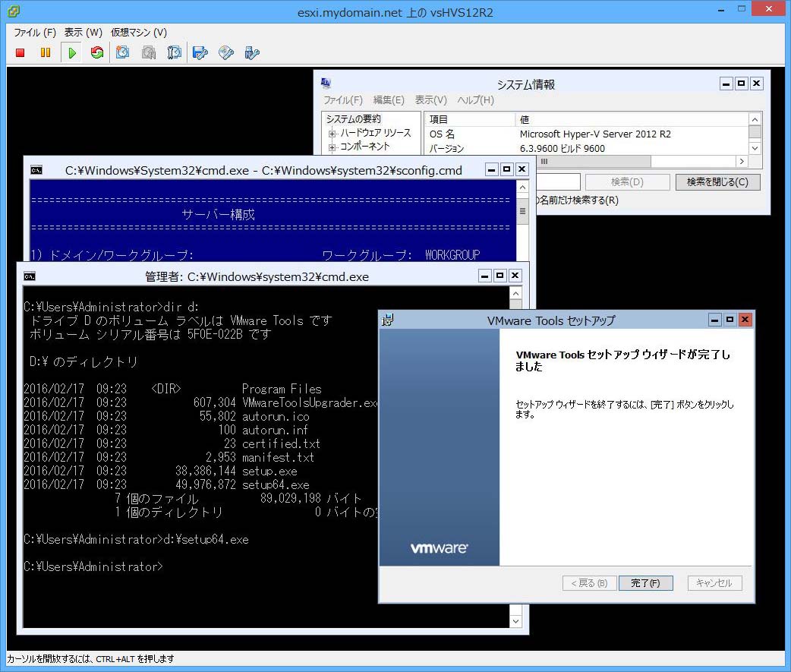The height and width of the screenshot is (672, 791).
Task: Minimize the VMware Tools セットアップ dialog
Action: [715, 320]
